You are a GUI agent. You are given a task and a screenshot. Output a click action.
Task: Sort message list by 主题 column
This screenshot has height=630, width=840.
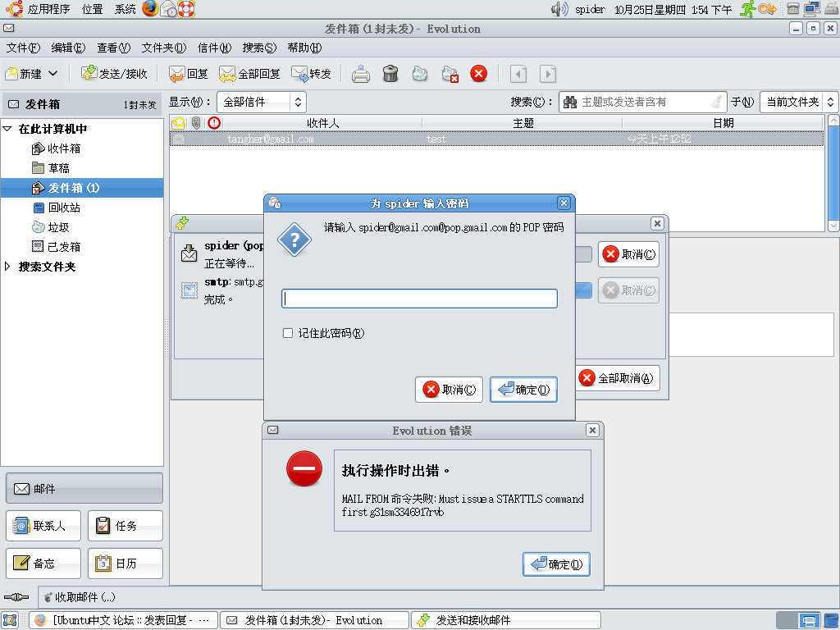(x=523, y=123)
